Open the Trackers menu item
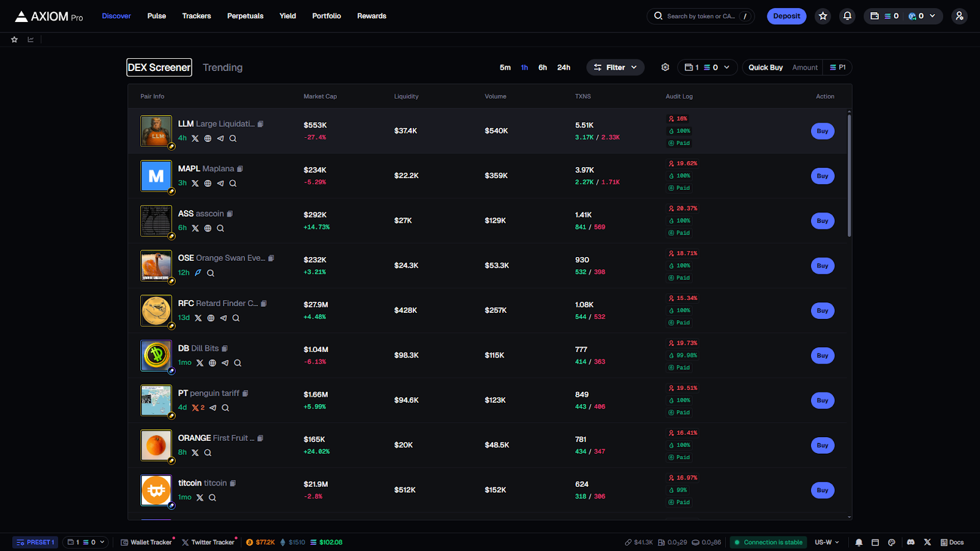The image size is (980, 551). [x=197, y=16]
